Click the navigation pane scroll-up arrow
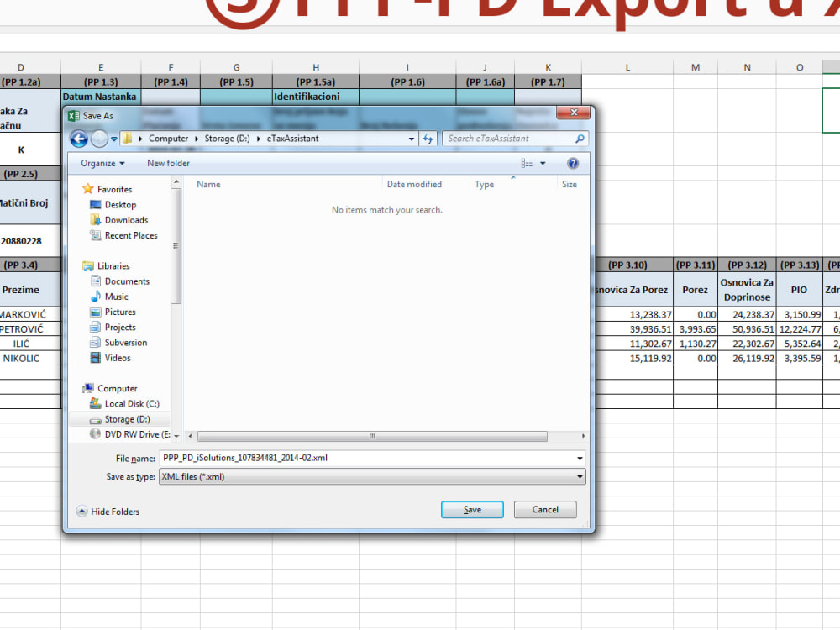840x630 pixels. (176, 182)
